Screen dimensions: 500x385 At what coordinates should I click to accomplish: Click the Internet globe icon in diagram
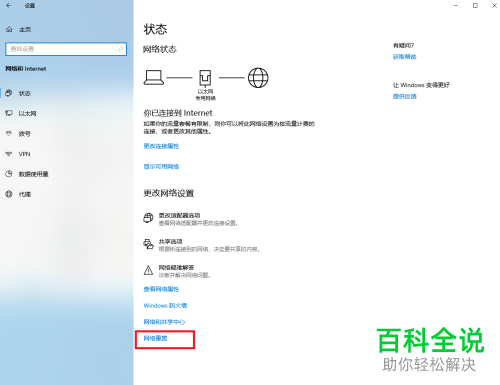point(258,78)
